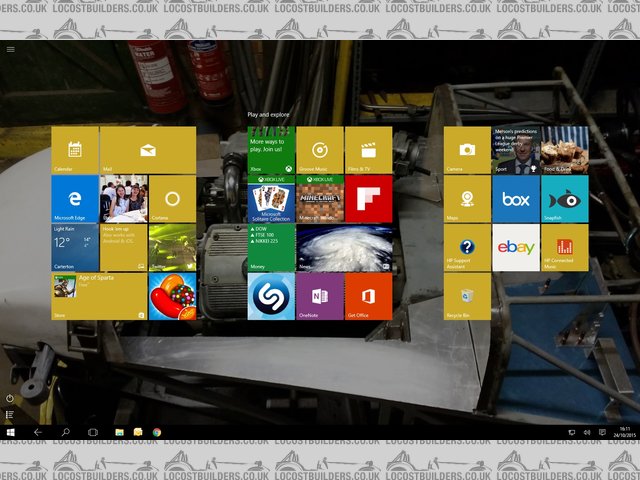The width and height of the screenshot is (640, 480).
Task: Open the Camera tile
Action: tap(467, 150)
